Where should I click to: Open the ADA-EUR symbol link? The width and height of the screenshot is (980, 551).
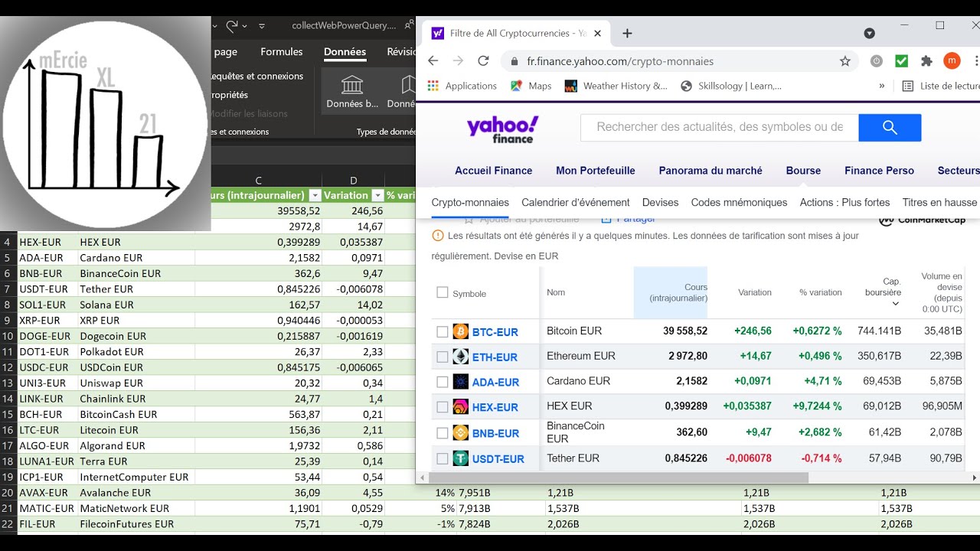(x=495, y=383)
